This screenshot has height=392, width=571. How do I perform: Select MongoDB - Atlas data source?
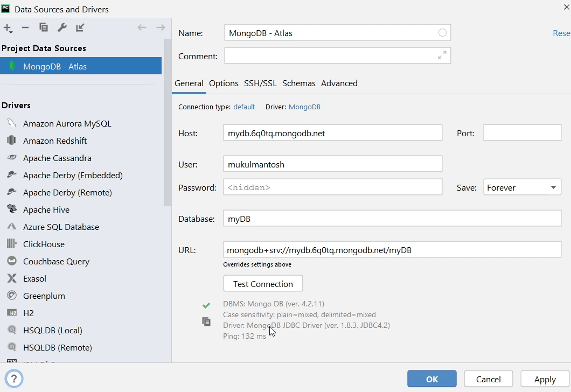(55, 67)
